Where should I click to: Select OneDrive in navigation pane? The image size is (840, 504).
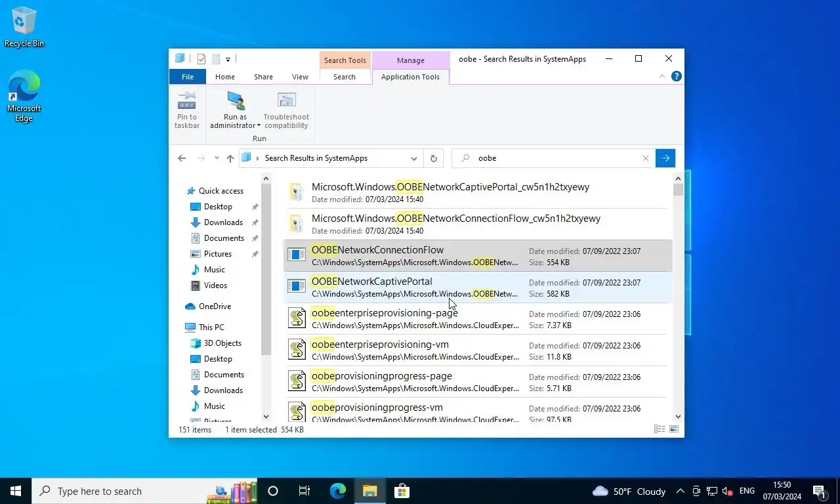click(215, 306)
